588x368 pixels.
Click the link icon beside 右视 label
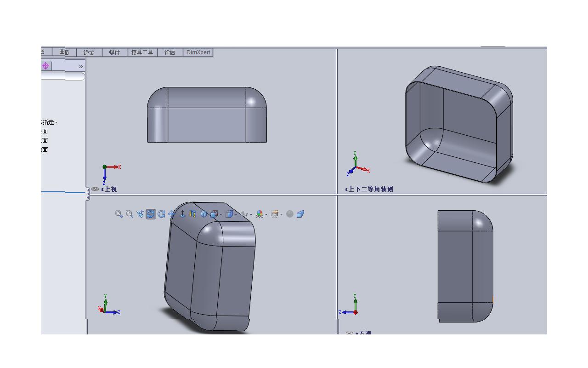click(350, 333)
